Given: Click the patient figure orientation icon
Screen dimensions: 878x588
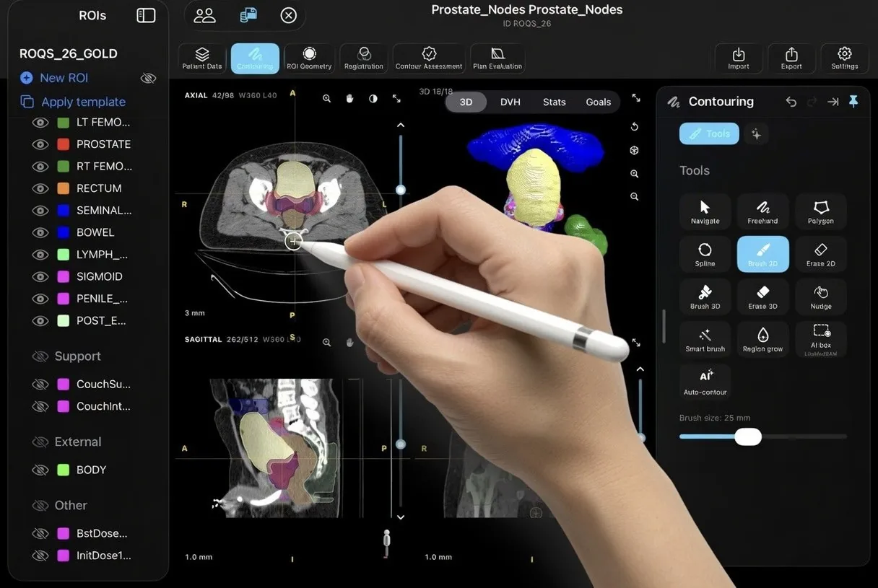Looking at the screenshot, I should 386,543.
